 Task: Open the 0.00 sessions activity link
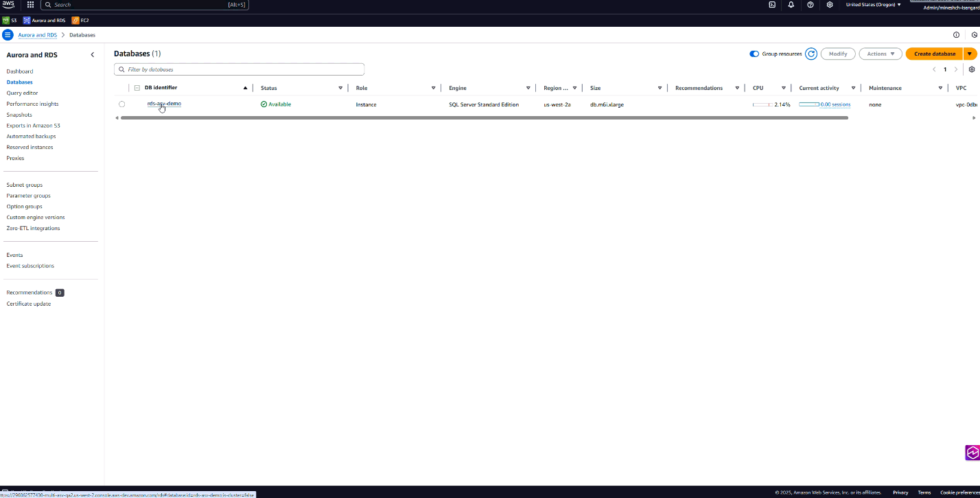(x=835, y=104)
